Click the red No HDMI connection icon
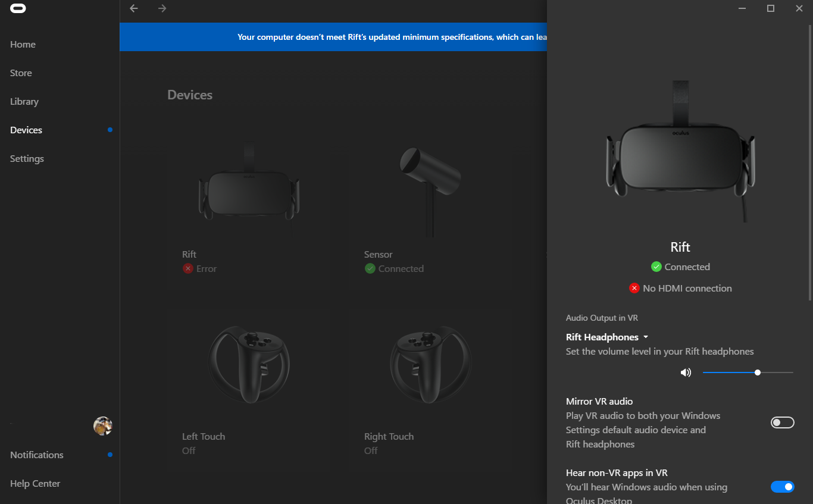813x504 pixels. (634, 288)
